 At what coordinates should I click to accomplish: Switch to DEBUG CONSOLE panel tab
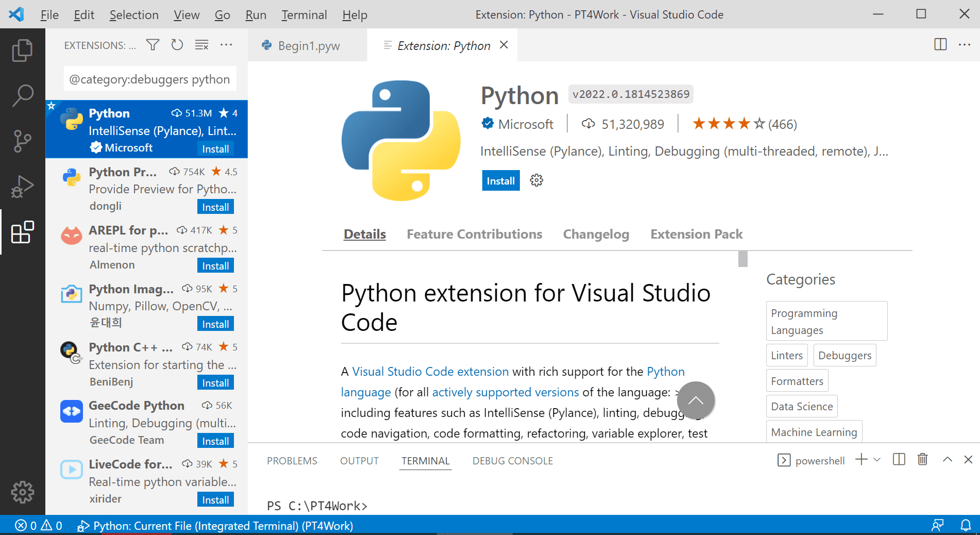click(513, 461)
